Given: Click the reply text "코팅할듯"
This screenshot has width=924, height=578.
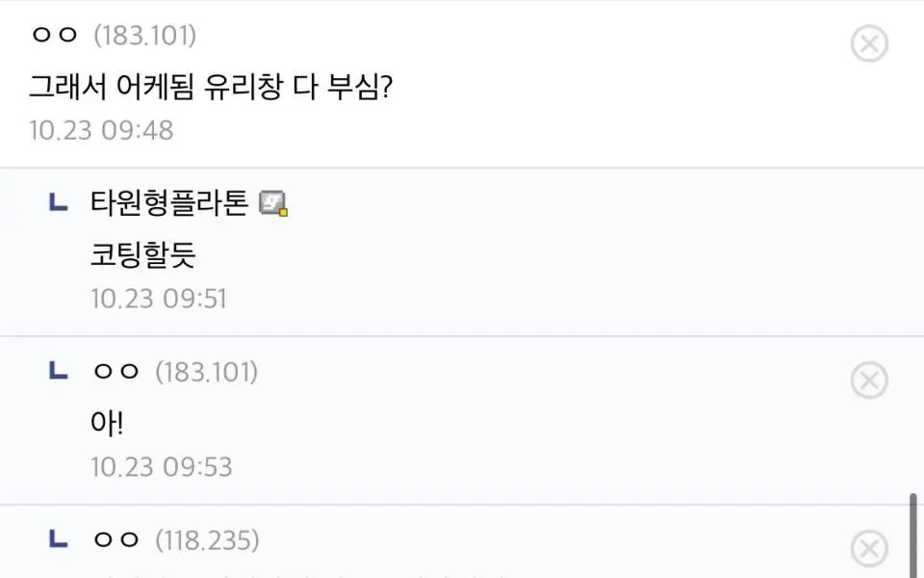Looking at the screenshot, I should pos(143,254).
